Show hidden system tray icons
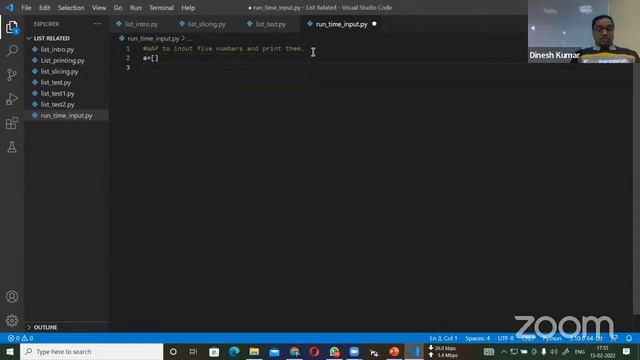 point(504,351)
